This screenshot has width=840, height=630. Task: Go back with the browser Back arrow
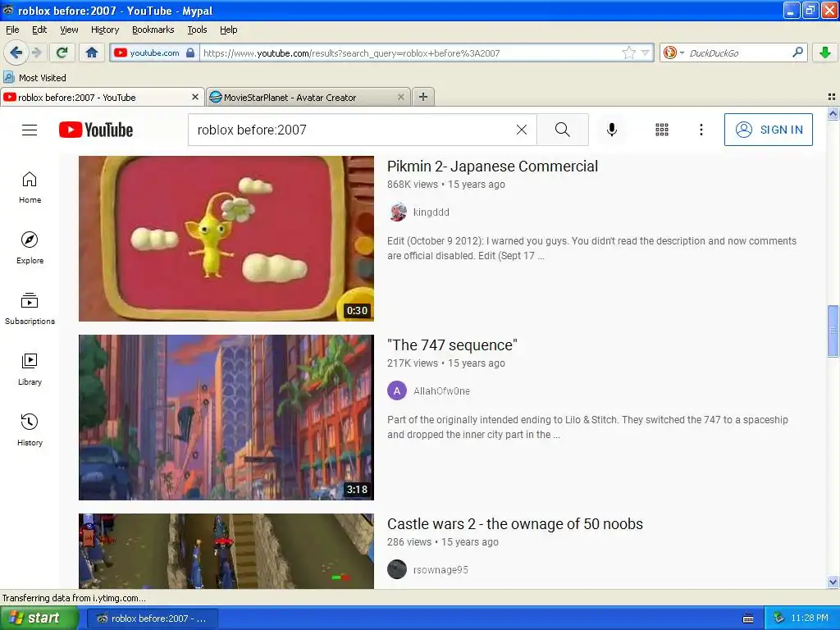pos(16,52)
